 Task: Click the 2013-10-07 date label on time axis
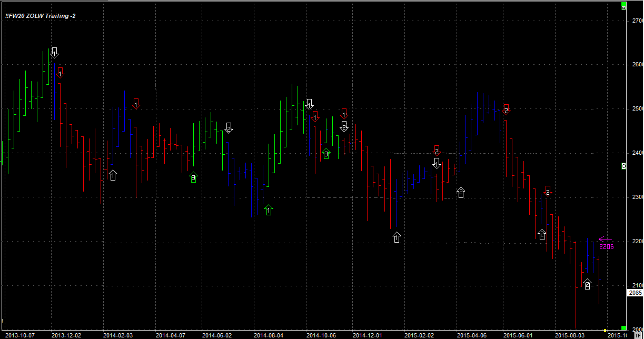pos(20,335)
